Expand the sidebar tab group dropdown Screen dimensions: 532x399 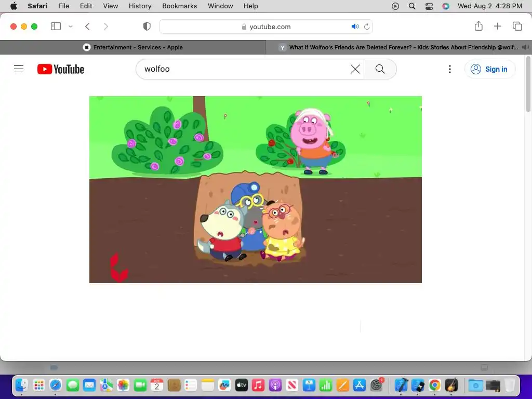click(71, 26)
